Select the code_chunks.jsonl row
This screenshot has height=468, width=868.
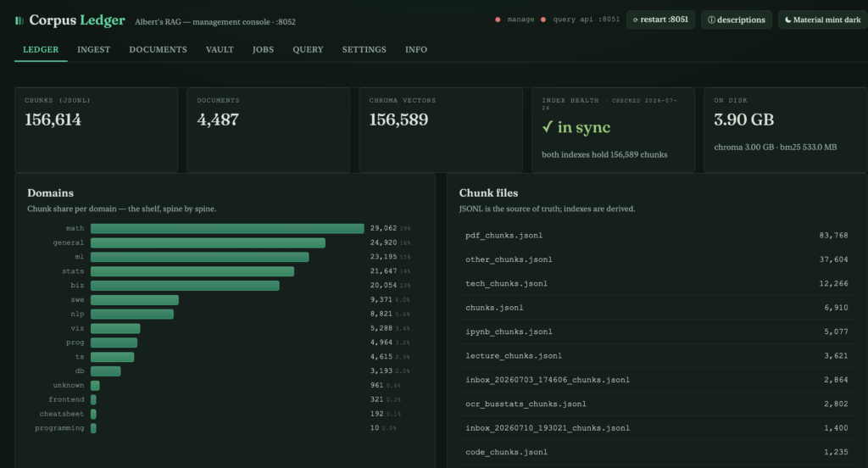pyautogui.click(x=657, y=452)
